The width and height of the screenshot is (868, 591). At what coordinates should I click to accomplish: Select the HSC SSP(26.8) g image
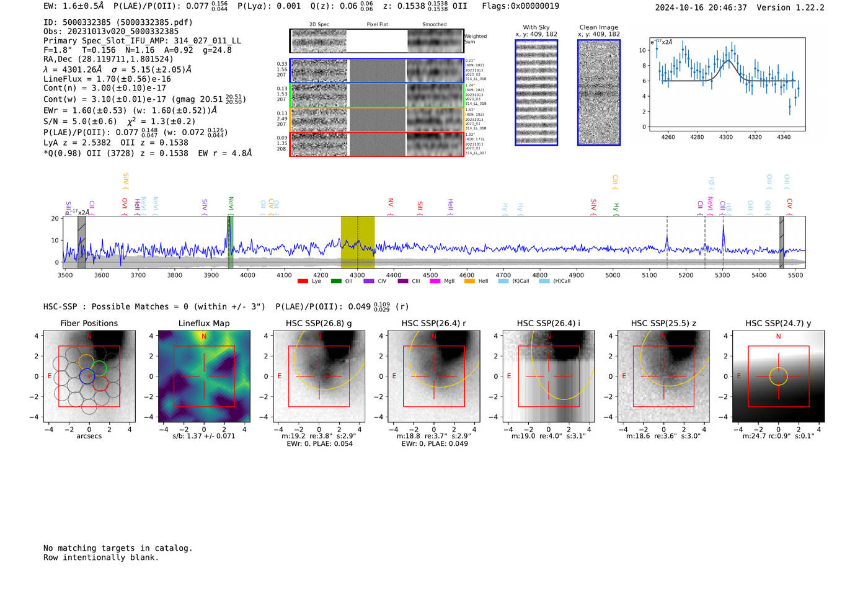[319, 376]
